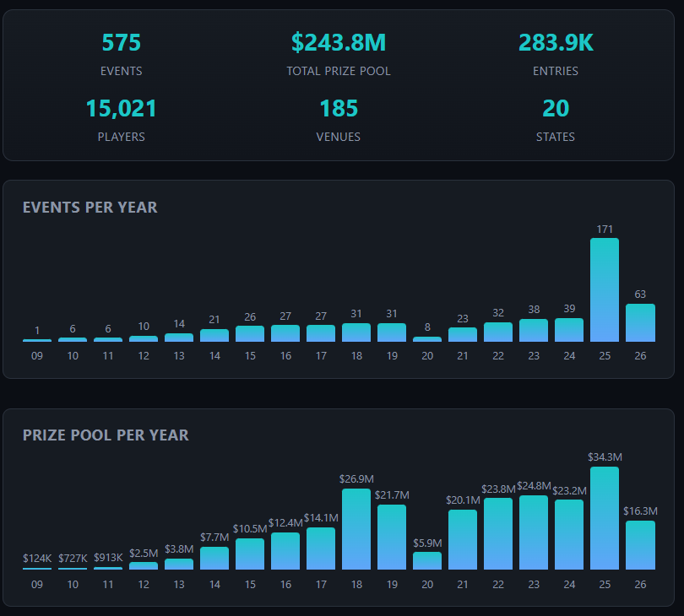Click the 15,021 players value
This screenshot has height=616, width=684.
(x=122, y=109)
